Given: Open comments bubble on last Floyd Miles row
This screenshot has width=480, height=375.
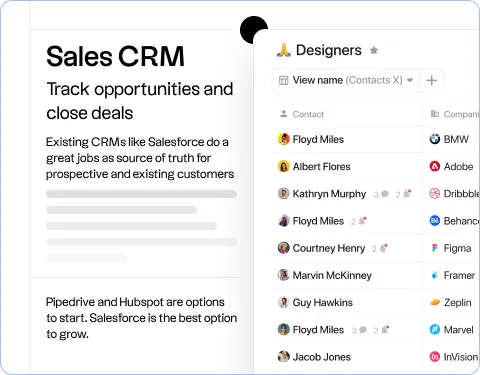Looking at the screenshot, I should pos(363,330).
